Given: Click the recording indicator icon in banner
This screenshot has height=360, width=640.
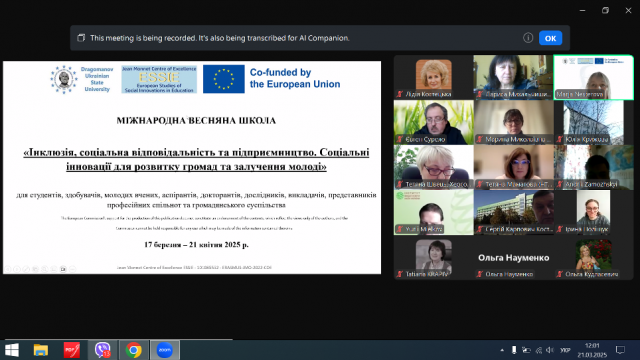Looking at the screenshot, I should point(81,38).
